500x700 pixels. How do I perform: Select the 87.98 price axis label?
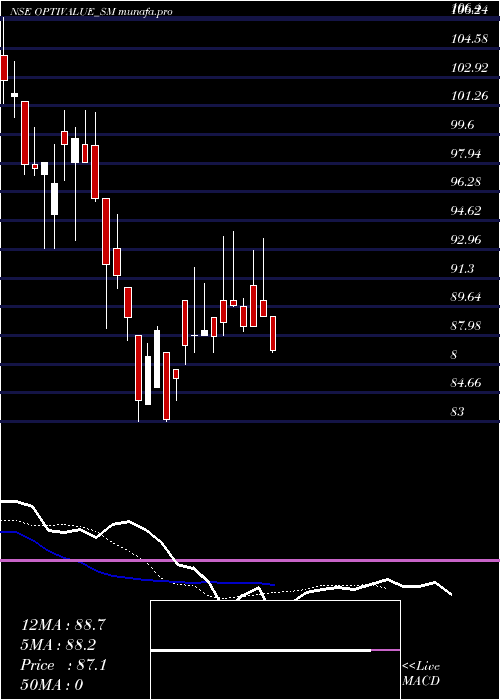point(466,325)
